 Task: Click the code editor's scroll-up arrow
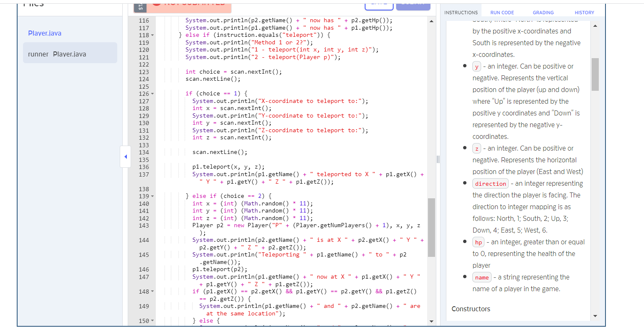pos(431,21)
